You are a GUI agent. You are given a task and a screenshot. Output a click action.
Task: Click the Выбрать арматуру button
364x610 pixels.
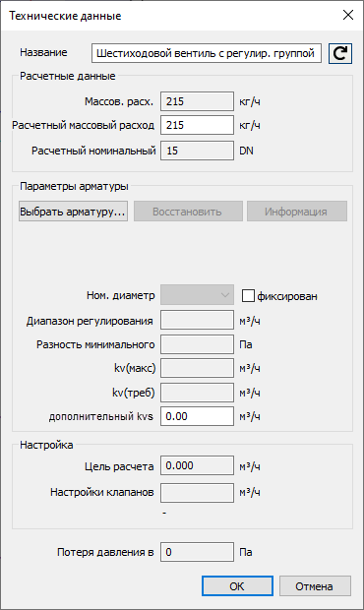coord(73,212)
